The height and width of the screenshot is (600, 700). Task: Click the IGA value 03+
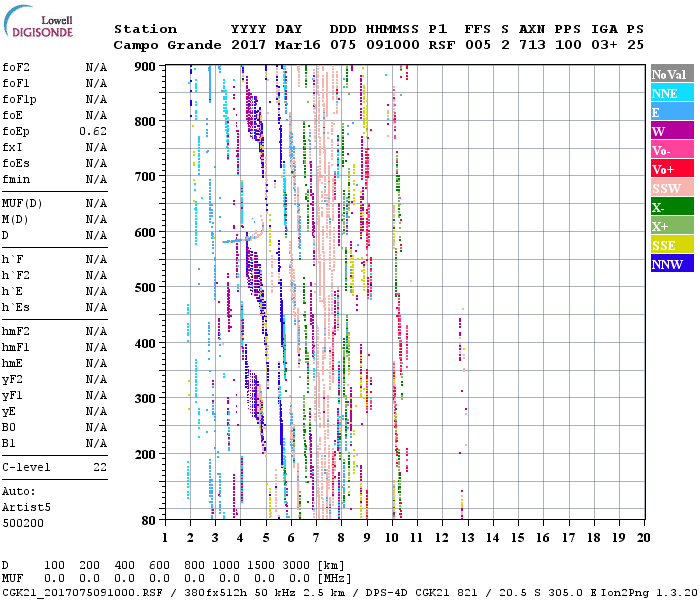pos(604,45)
